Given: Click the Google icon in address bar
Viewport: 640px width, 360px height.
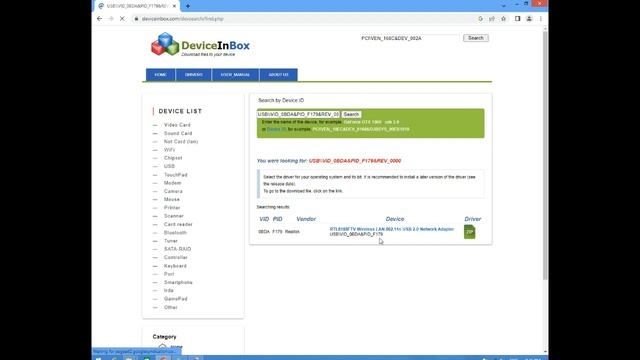Looking at the screenshot, I should (x=480, y=19).
